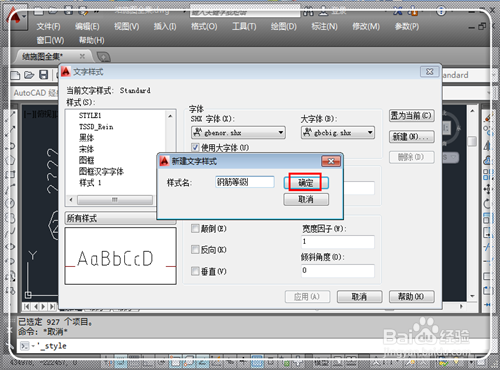Expand the application menu dropdown arrow
This screenshot has height=370, width=500.
[24, 16]
